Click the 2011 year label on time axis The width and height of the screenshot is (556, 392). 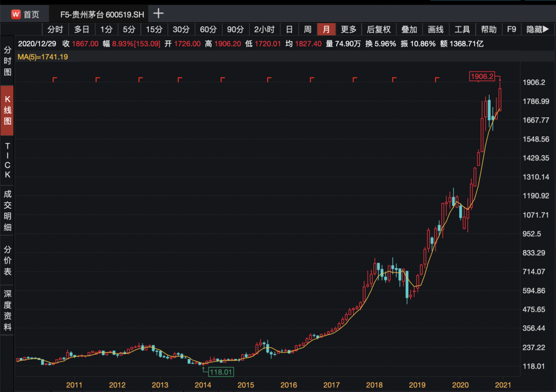74,385
